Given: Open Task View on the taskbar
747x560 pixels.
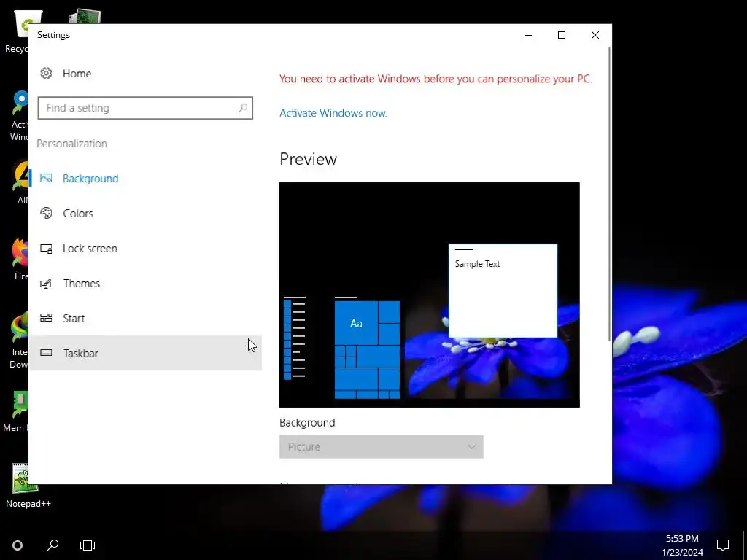Looking at the screenshot, I should point(88,545).
